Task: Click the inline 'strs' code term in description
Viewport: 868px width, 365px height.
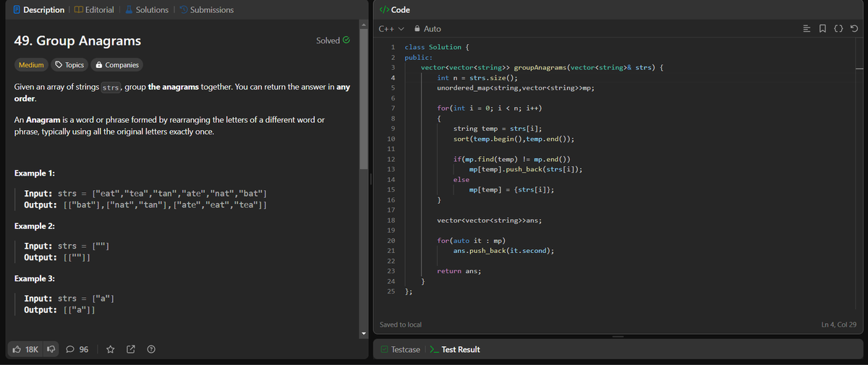Action: (111, 88)
